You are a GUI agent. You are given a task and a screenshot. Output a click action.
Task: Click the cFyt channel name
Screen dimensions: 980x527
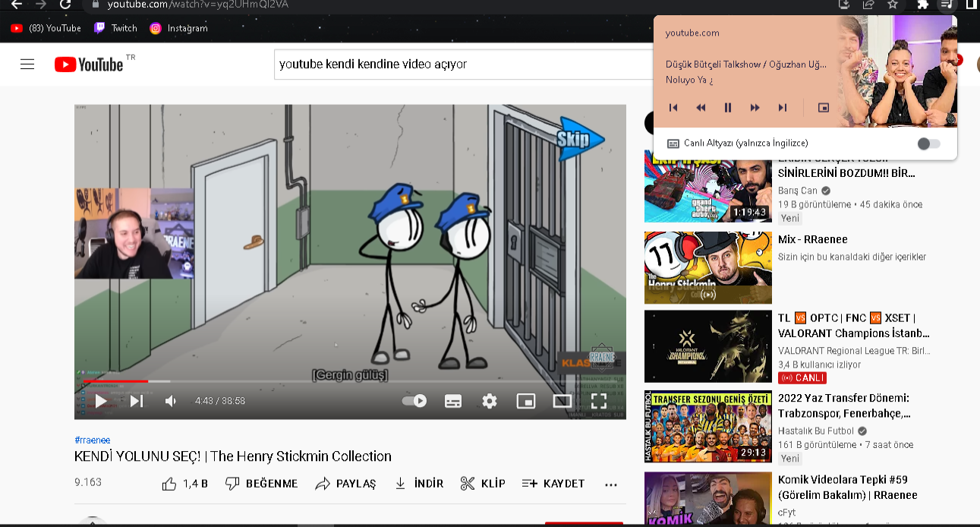click(x=788, y=513)
